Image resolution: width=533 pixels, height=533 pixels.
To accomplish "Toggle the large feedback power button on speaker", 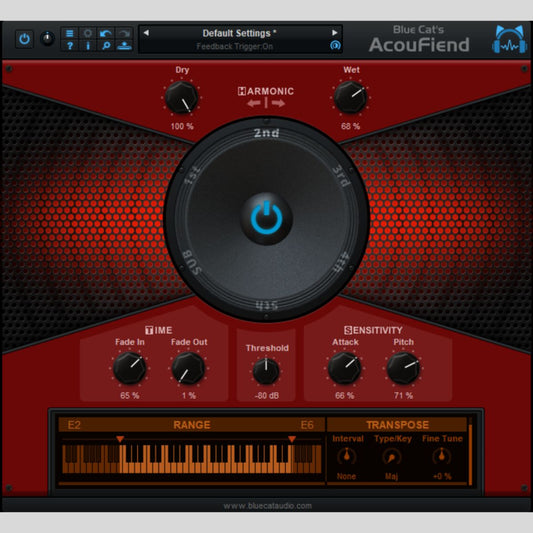I will tap(266, 219).
